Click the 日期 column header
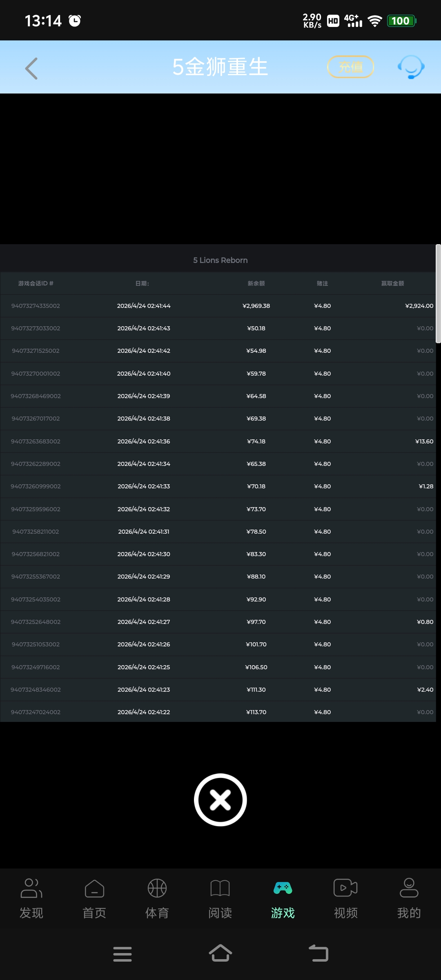441x980 pixels. tap(143, 283)
